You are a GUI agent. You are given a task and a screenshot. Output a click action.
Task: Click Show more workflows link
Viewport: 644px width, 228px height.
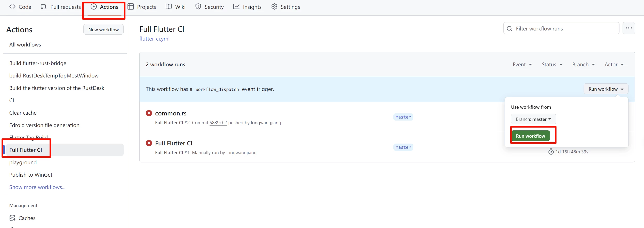point(37,187)
